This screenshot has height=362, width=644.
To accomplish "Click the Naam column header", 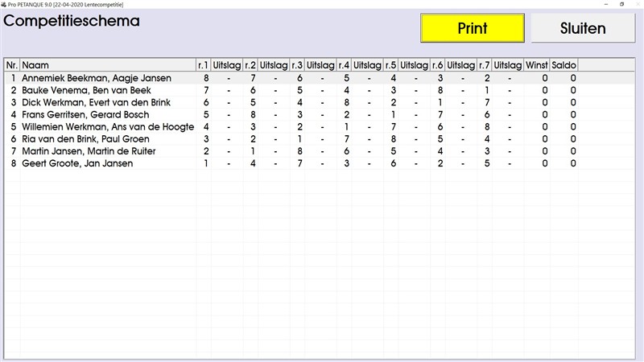I will coord(107,65).
